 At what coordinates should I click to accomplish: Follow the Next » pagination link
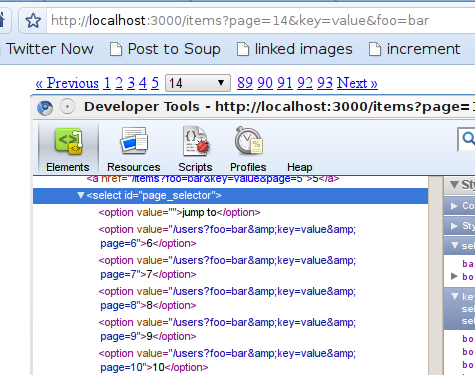point(357,83)
